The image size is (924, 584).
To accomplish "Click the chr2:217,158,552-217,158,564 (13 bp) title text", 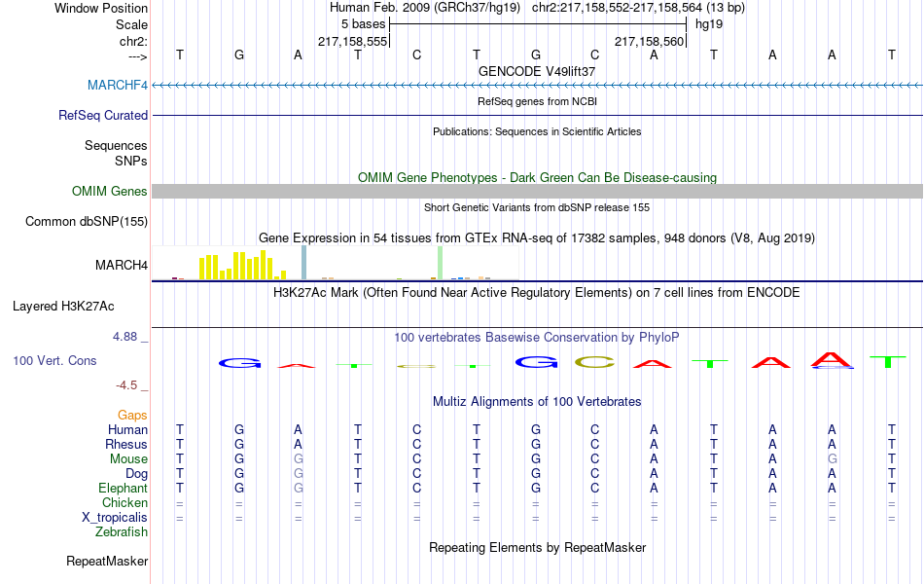I will [638, 8].
